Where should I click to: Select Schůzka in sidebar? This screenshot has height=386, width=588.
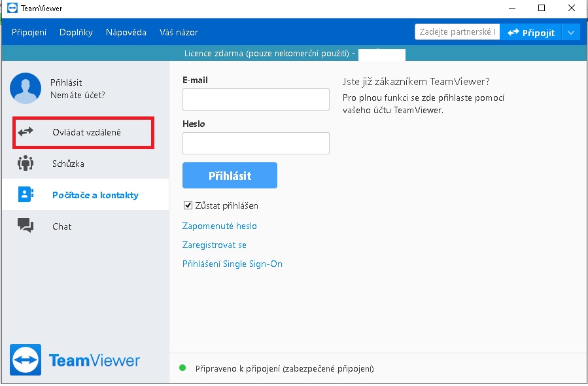86,164
